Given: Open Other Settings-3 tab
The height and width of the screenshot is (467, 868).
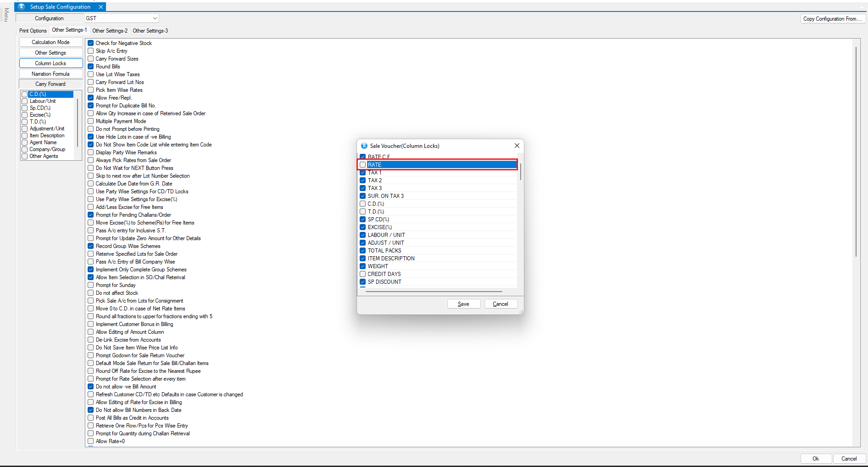Looking at the screenshot, I should pos(150,31).
